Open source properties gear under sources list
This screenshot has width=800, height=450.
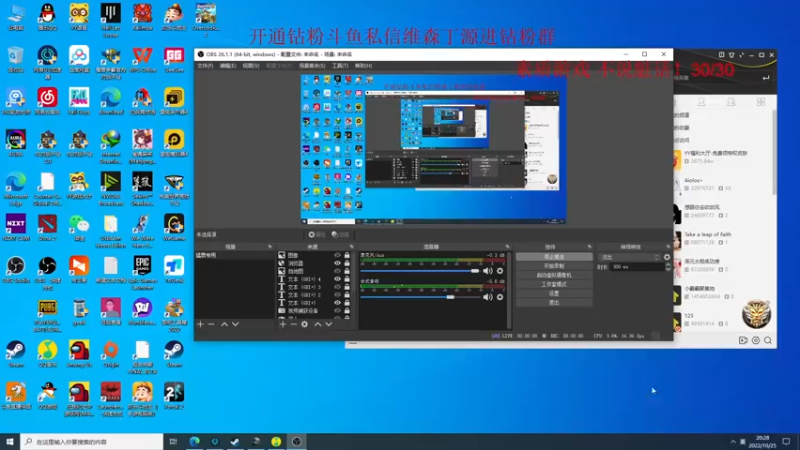[x=305, y=324]
